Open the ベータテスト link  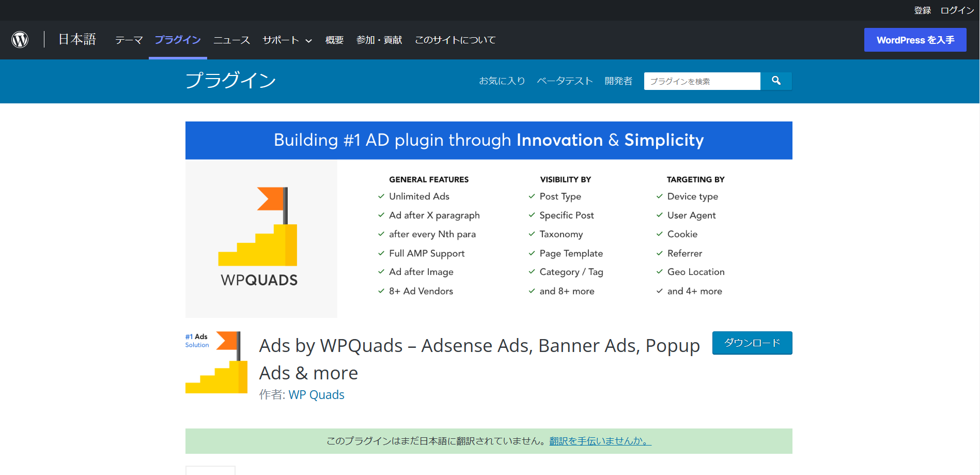pos(565,81)
